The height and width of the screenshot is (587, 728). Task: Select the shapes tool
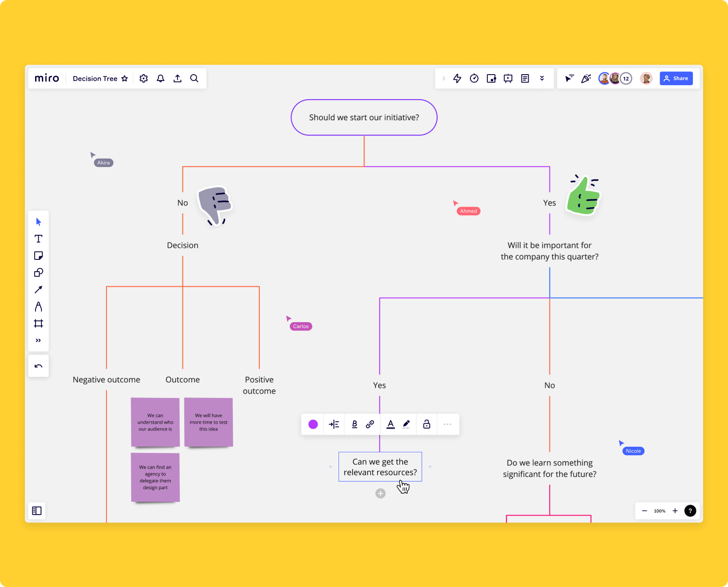pyautogui.click(x=38, y=273)
